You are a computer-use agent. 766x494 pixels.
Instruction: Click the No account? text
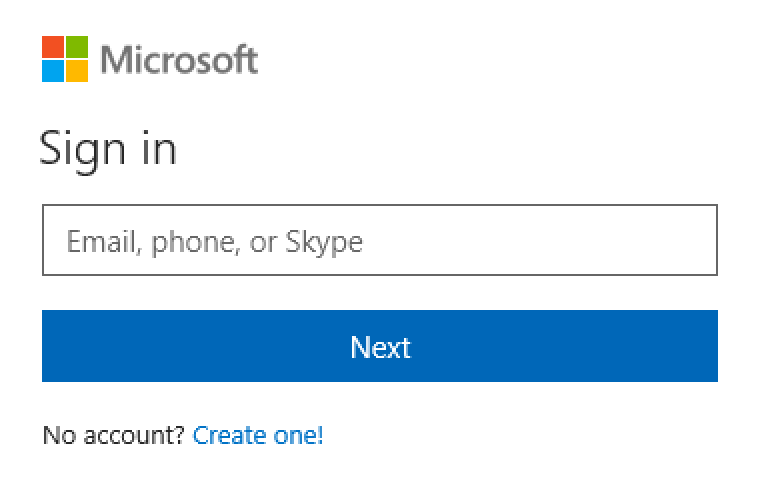113,435
